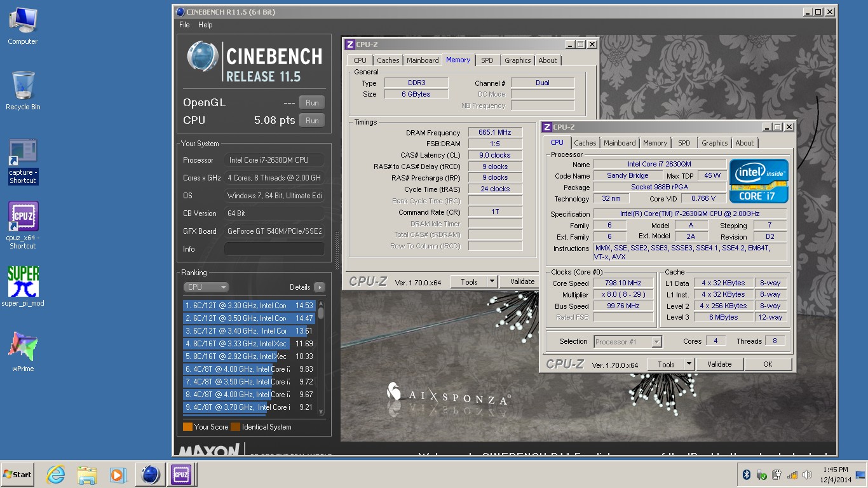Open the Start menu
868x488 pixels.
17,475
